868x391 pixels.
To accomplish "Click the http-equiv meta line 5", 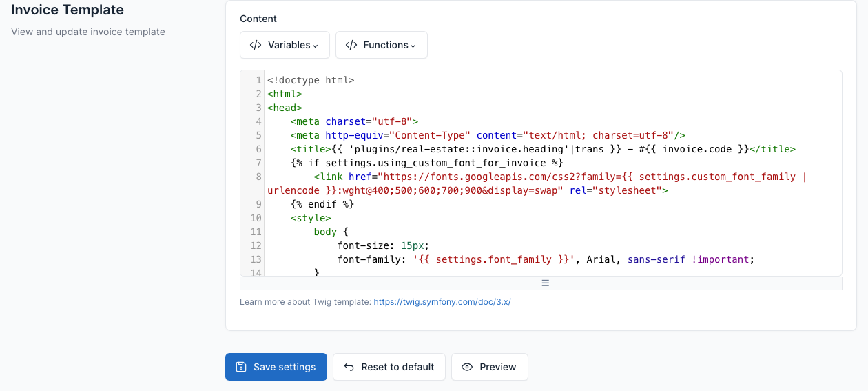I will 488,135.
